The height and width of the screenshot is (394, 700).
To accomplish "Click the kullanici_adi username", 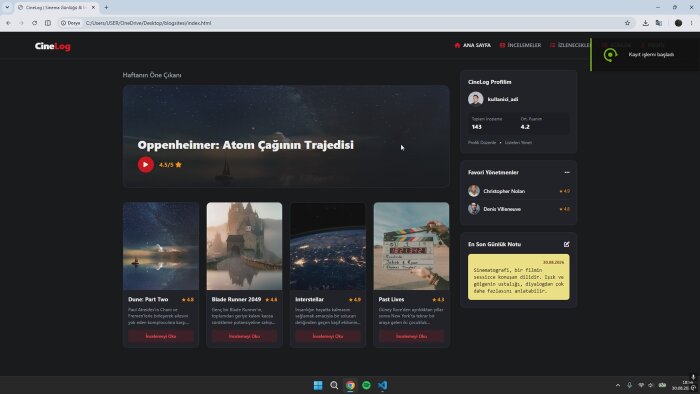I will tap(503, 99).
